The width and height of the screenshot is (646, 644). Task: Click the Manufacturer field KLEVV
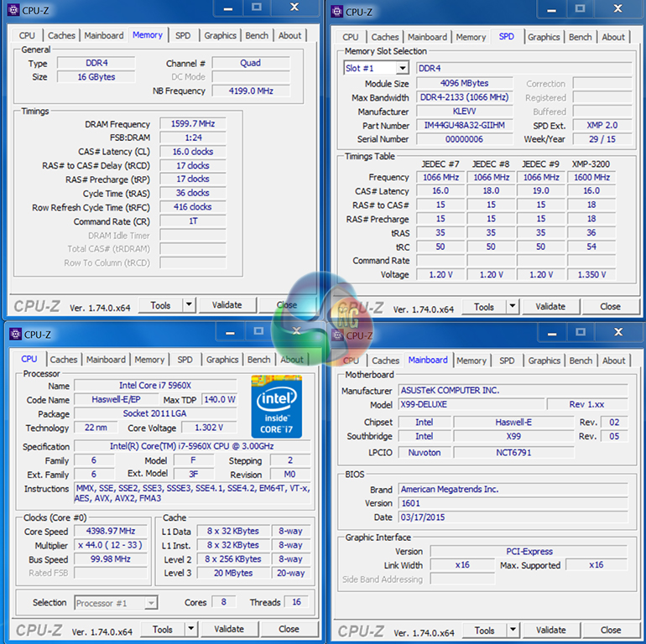pos(464,112)
